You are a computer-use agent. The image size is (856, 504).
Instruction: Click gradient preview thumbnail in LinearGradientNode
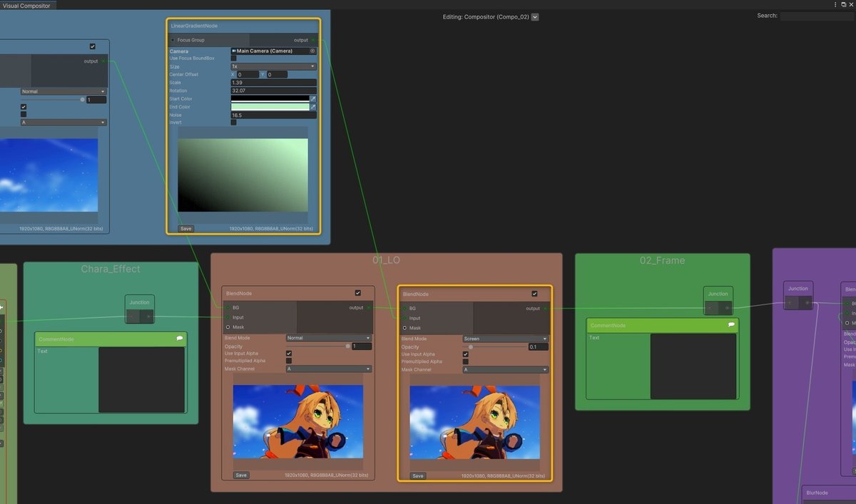coord(243,175)
